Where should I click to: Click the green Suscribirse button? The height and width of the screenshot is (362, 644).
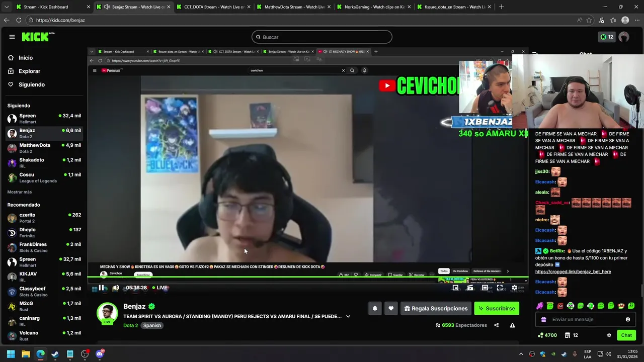tap(497, 308)
